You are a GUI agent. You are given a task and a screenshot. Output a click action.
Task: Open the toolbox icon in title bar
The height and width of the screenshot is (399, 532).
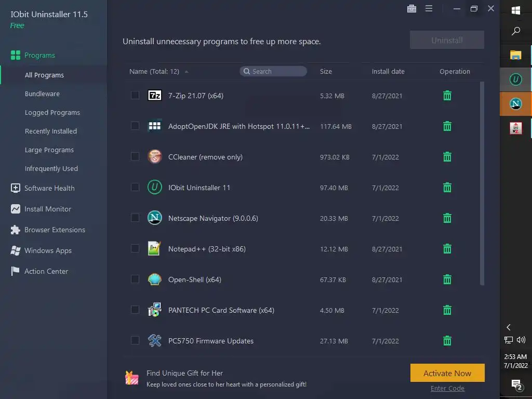click(x=411, y=8)
